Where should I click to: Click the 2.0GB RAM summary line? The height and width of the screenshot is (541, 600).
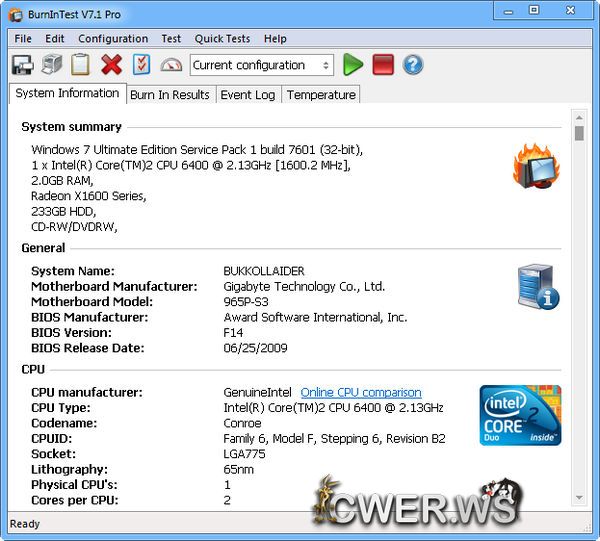tap(62, 181)
